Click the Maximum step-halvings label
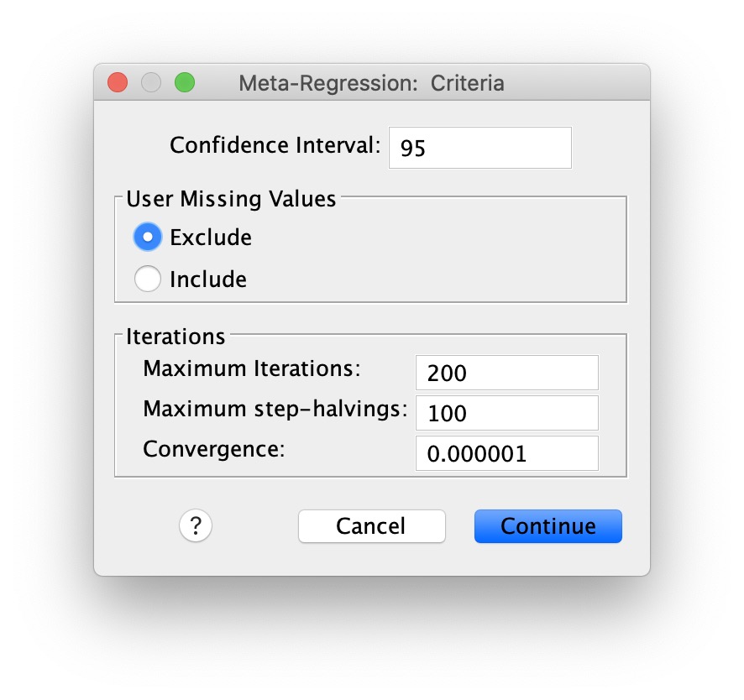Image resolution: width=744 pixels, height=700 pixels. click(275, 409)
